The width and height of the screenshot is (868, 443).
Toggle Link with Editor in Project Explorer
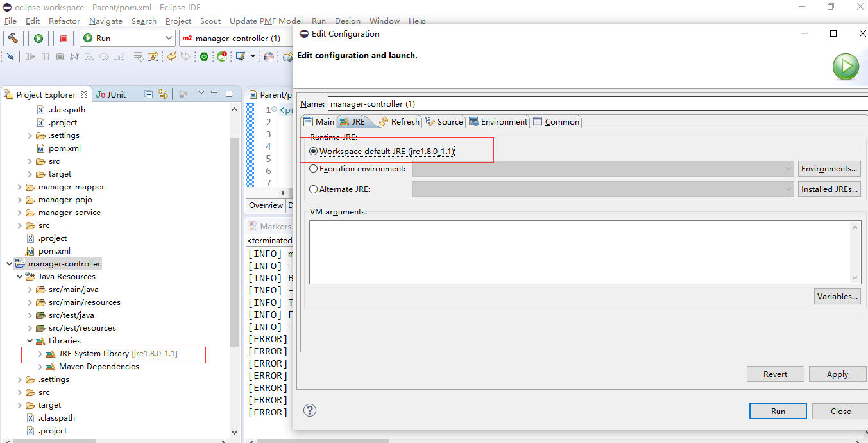[163, 94]
